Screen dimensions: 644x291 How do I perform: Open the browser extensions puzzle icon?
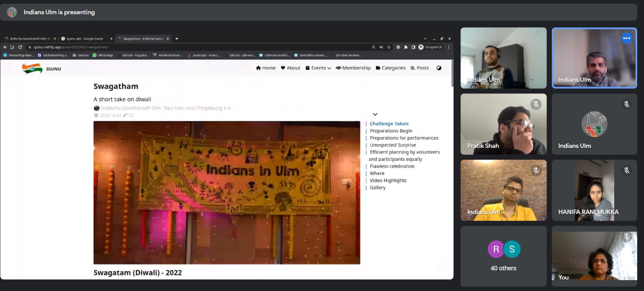coord(406,47)
